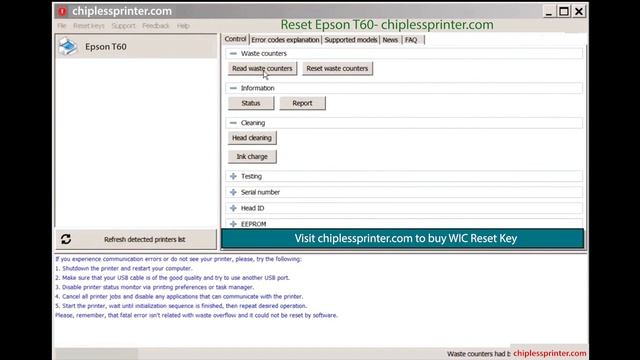This screenshot has height=360, width=640.
Task: Open the Help menu
Action: 183,26
